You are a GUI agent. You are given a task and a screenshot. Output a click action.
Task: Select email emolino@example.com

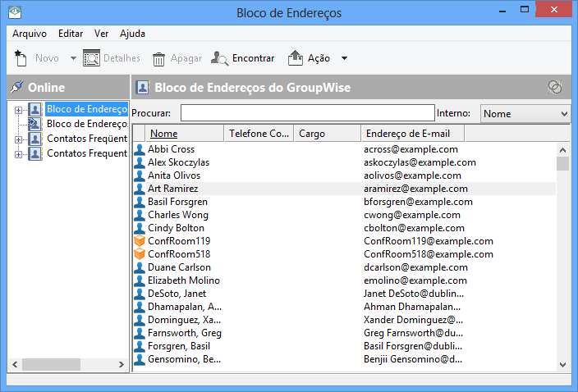click(415, 280)
